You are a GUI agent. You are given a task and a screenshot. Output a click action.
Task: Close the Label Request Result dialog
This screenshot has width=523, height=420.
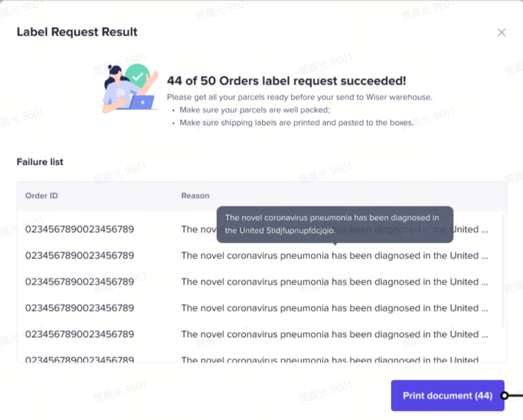pyautogui.click(x=501, y=32)
